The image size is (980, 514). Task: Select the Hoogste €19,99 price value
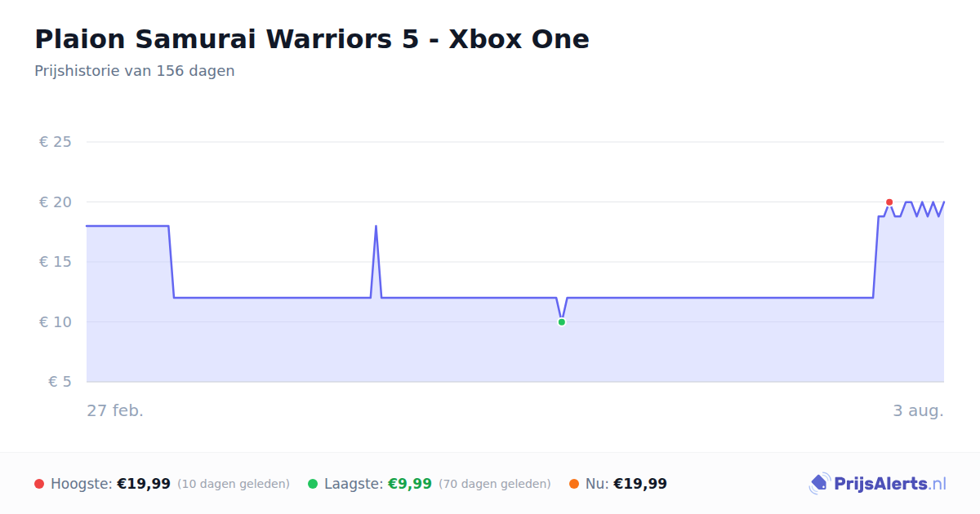click(x=144, y=484)
